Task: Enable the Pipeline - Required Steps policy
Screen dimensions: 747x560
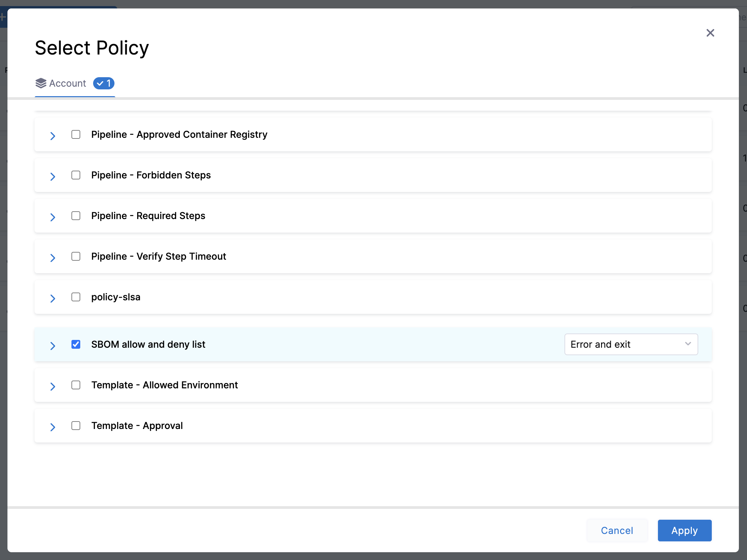Action: click(76, 216)
